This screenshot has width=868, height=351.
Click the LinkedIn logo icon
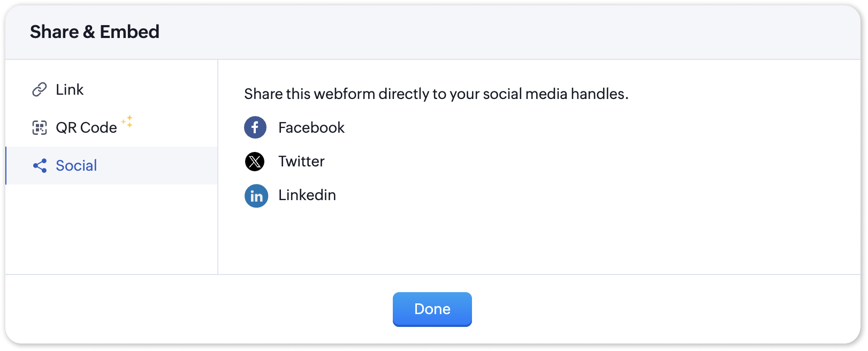256,196
